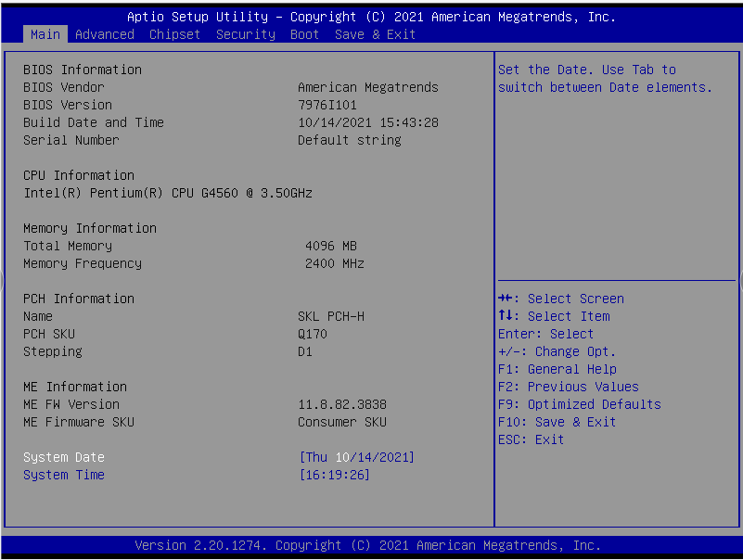
Task: Click the Intel Pentium G4560 CPU text
Action: tap(167, 193)
